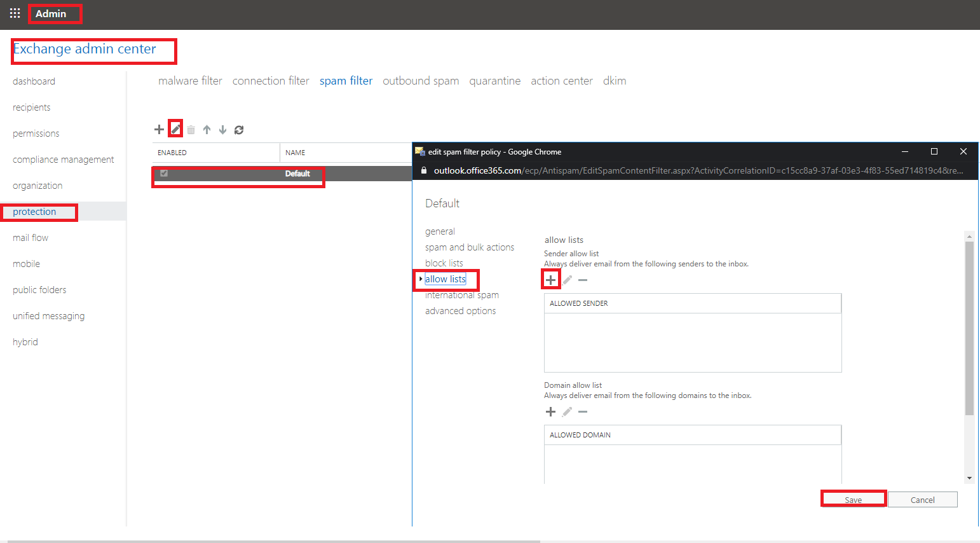Image resolution: width=980 pixels, height=543 pixels.
Task: Delete the selected spam filter policy
Action: pos(191,130)
